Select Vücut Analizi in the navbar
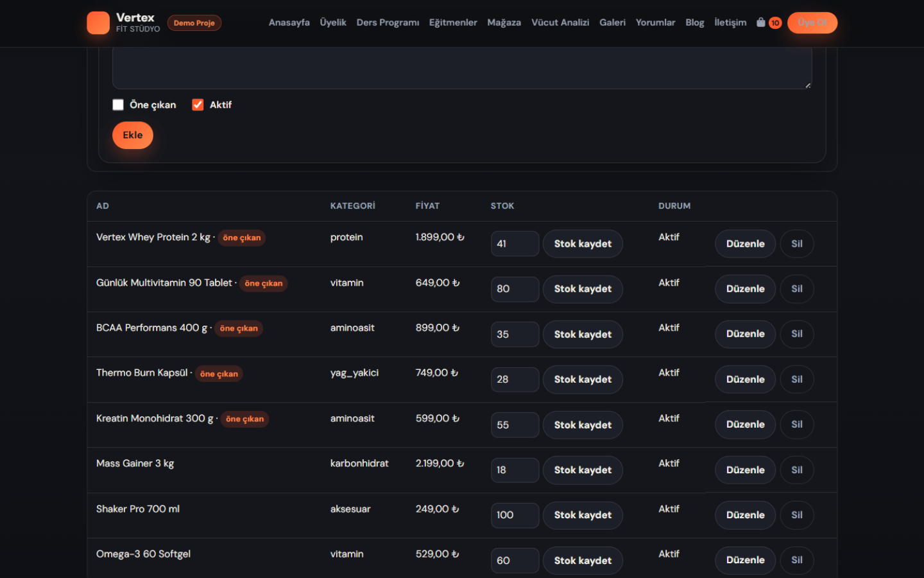Image resolution: width=924 pixels, height=578 pixels. tap(560, 22)
